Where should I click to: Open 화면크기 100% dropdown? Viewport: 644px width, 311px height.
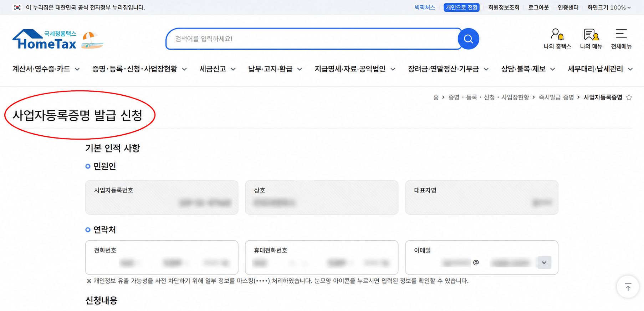point(609,7)
